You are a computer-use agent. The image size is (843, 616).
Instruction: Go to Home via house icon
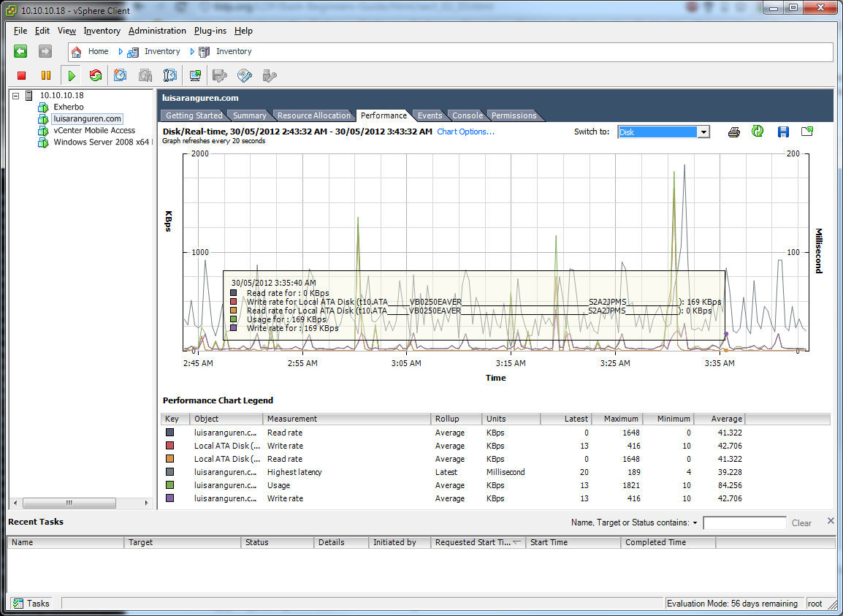[77, 52]
